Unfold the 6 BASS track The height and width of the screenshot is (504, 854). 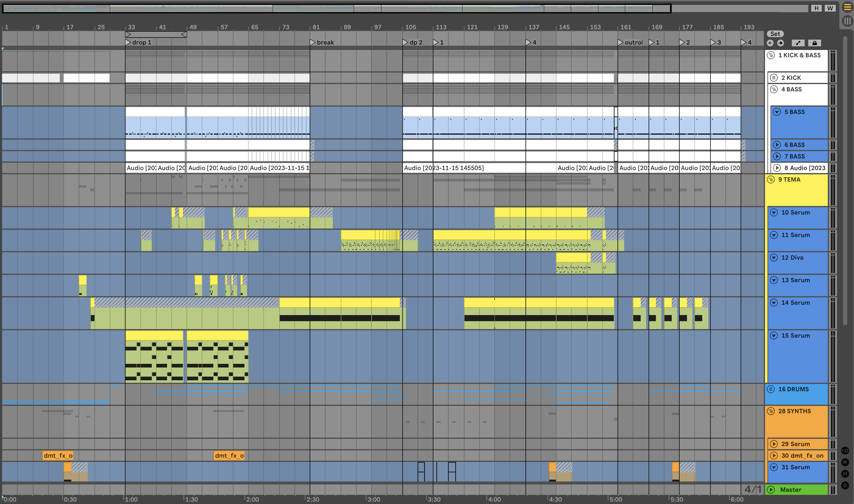(x=777, y=145)
